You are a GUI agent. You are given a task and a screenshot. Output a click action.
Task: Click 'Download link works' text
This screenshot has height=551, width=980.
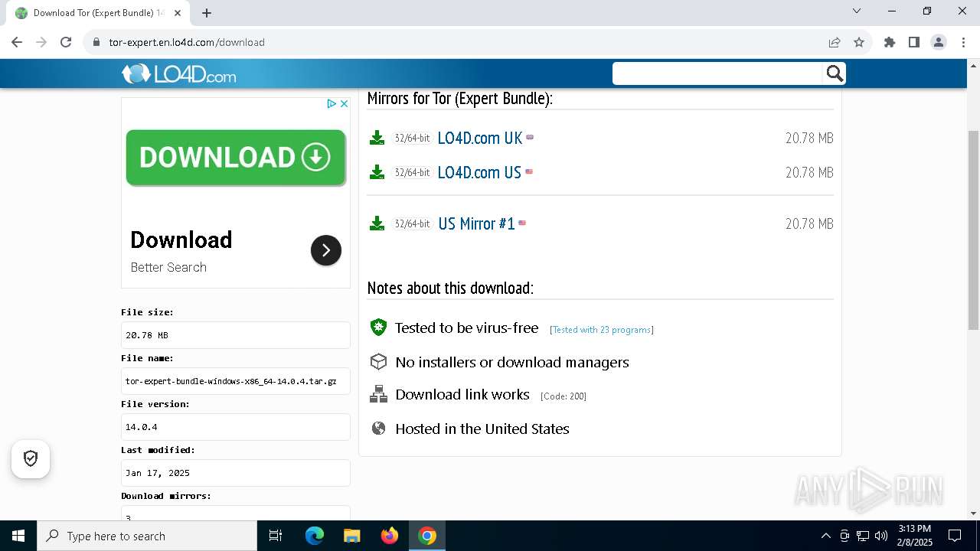coord(462,395)
